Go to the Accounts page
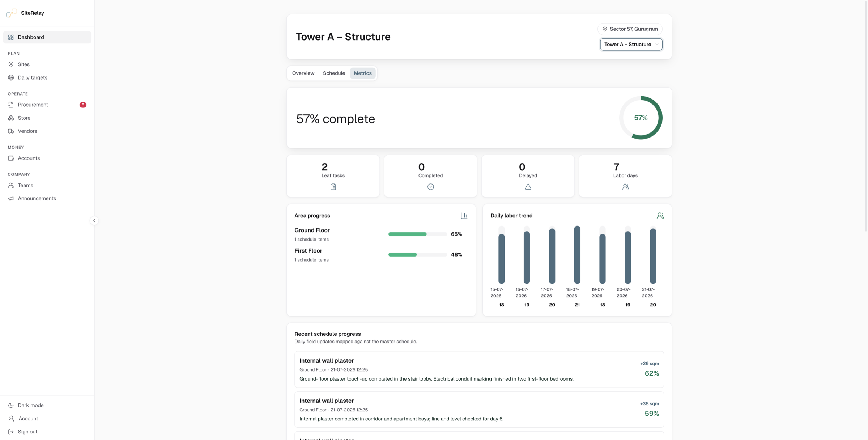 [x=47, y=158]
